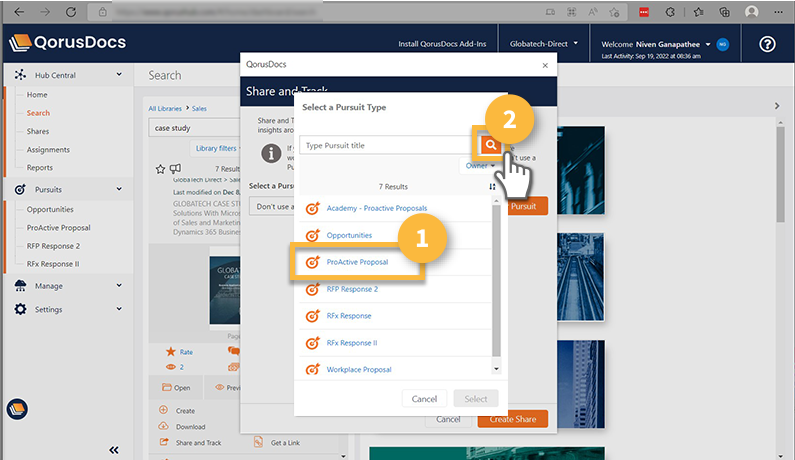Click the Open action on the document
Image resolution: width=795 pixels, height=460 pixels.
coord(176,387)
